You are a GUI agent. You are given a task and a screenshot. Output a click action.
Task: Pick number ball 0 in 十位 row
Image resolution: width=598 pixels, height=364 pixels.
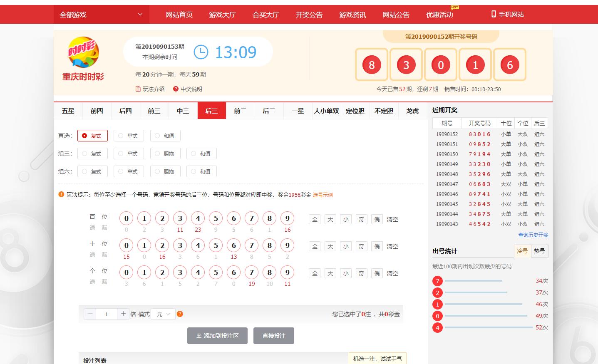point(127,245)
